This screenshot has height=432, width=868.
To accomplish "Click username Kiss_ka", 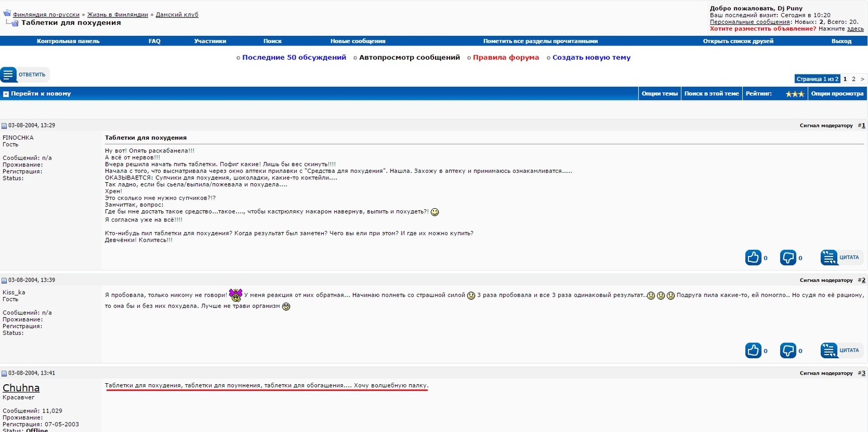I will tap(14, 293).
